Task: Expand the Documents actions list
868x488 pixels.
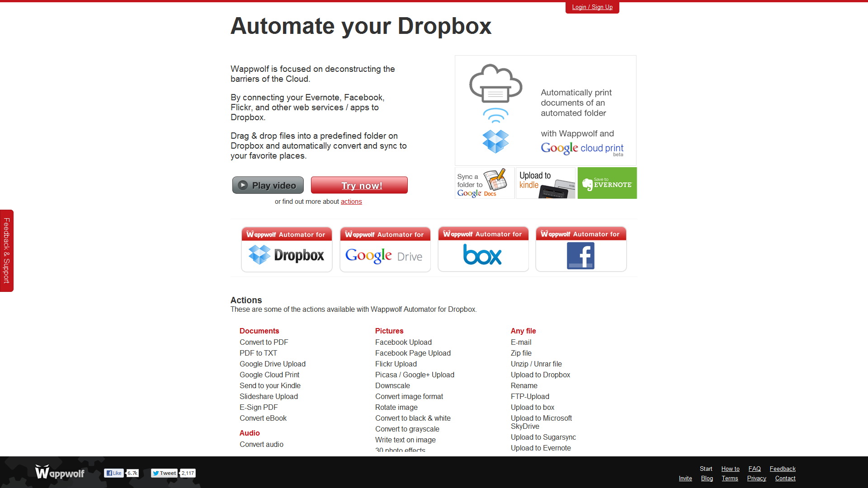Action: 259,331
